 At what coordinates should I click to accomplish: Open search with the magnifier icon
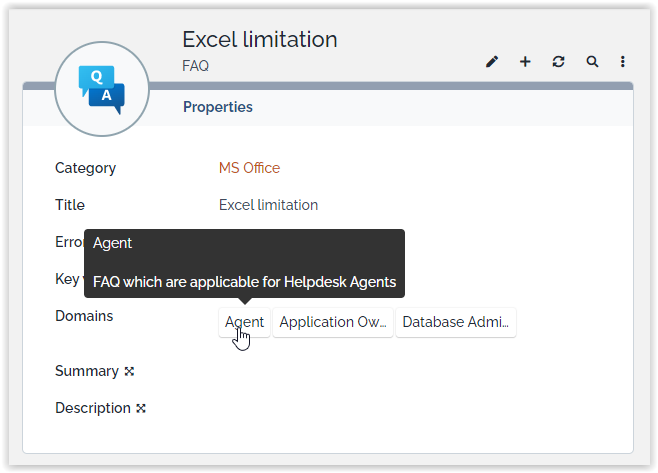point(592,62)
